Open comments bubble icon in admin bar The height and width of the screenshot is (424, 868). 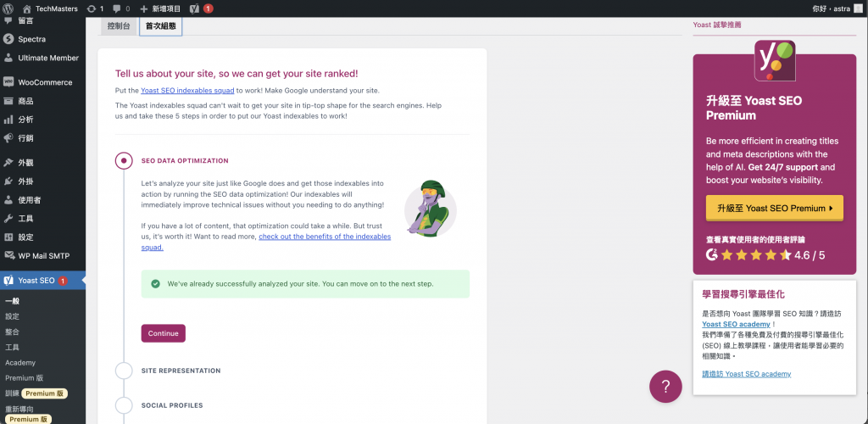116,8
